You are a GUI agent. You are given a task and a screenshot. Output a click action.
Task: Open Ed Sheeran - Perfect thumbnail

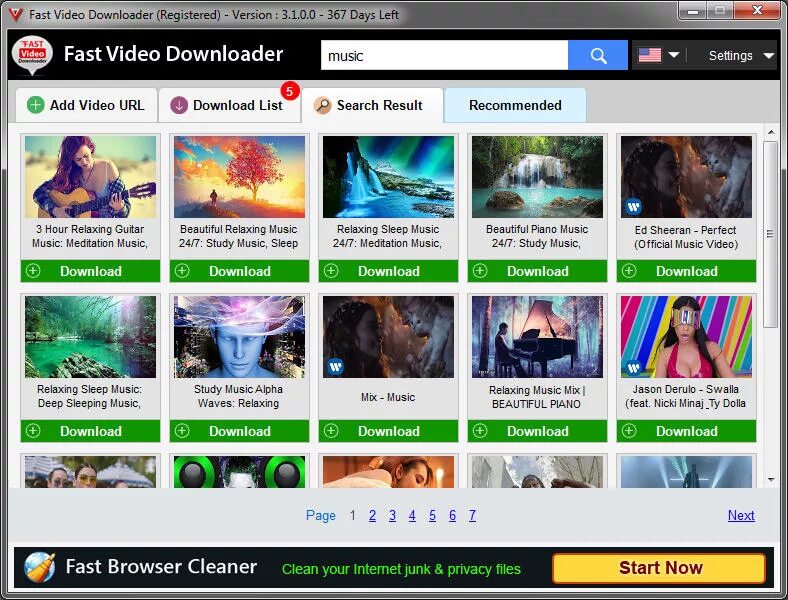(686, 177)
